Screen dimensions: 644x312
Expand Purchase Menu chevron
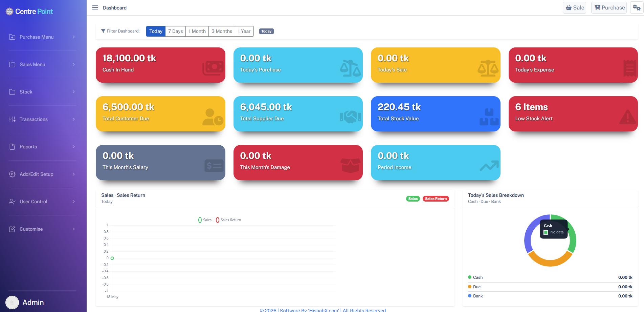tap(74, 37)
